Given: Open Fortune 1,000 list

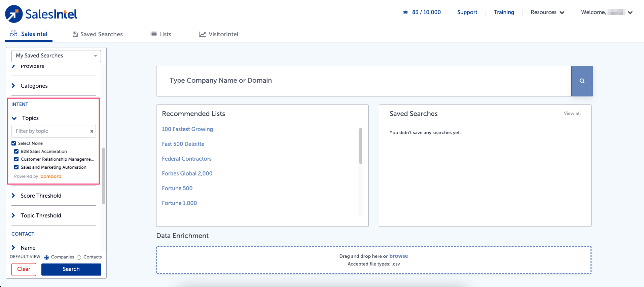Looking at the screenshot, I should 179,203.
